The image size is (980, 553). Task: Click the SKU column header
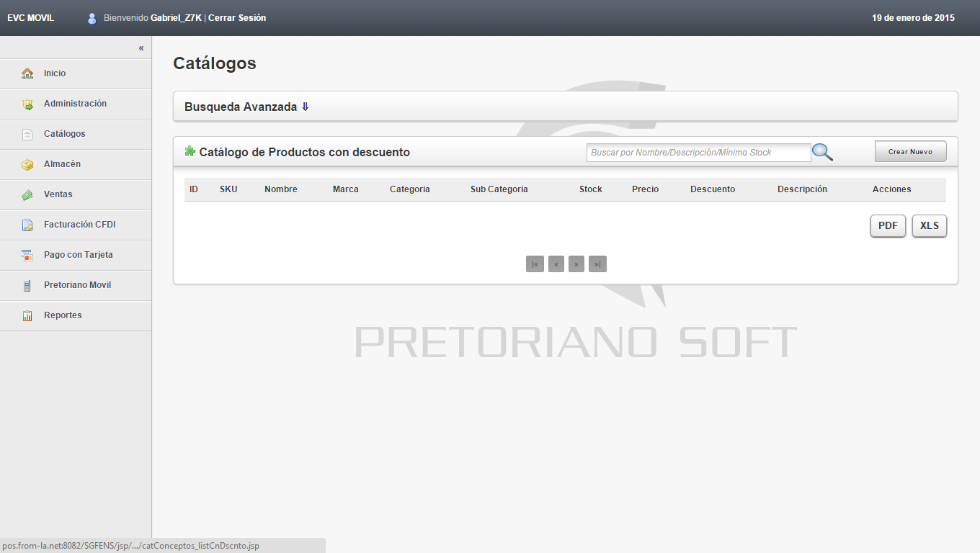coord(228,189)
